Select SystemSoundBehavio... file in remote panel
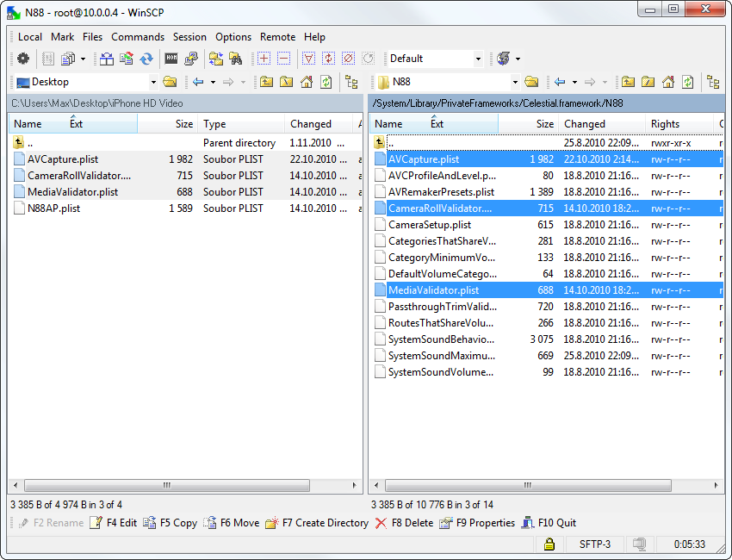732x560 pixels. [x=441, y=339]
